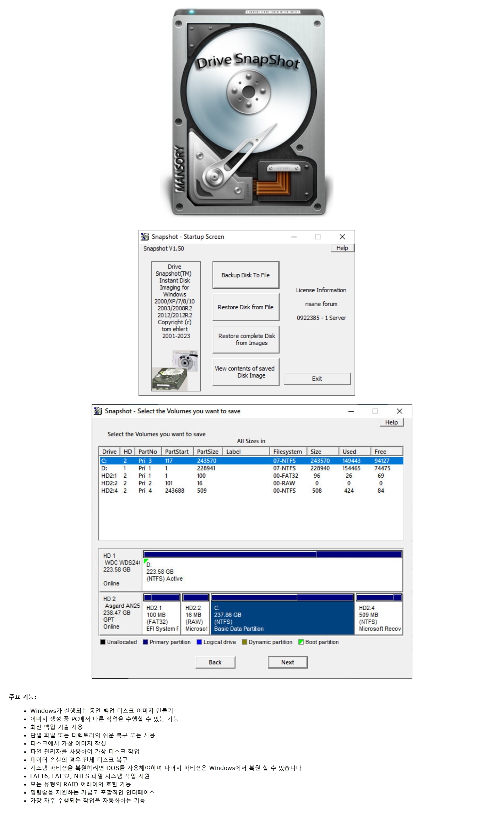Click green boot partition marker on D:
This screenshot has height=813, width=504.
[146, 562]
